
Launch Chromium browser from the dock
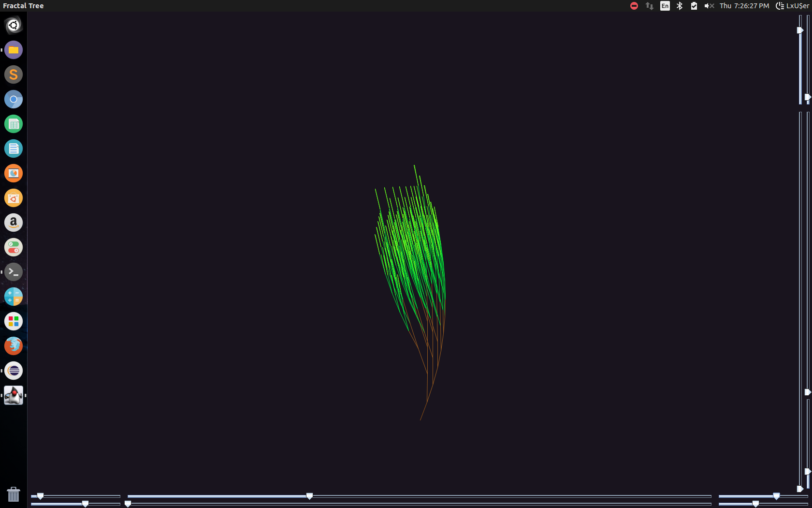[x=14, y=99]
